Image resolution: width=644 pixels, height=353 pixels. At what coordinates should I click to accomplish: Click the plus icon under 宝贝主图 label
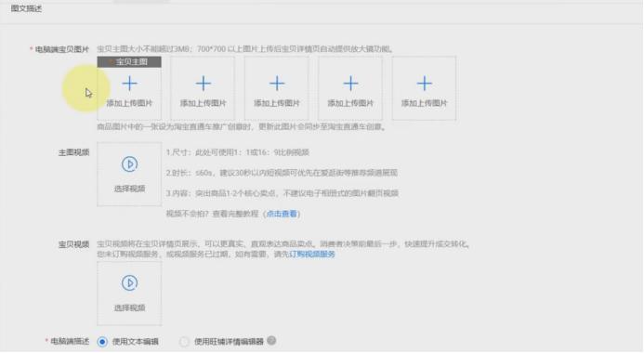click(129, 84)
